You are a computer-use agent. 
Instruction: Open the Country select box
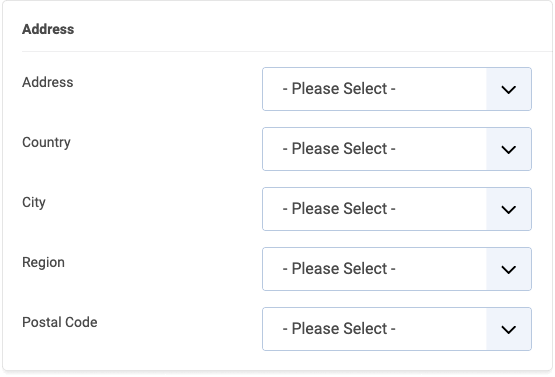pos(397,149)
